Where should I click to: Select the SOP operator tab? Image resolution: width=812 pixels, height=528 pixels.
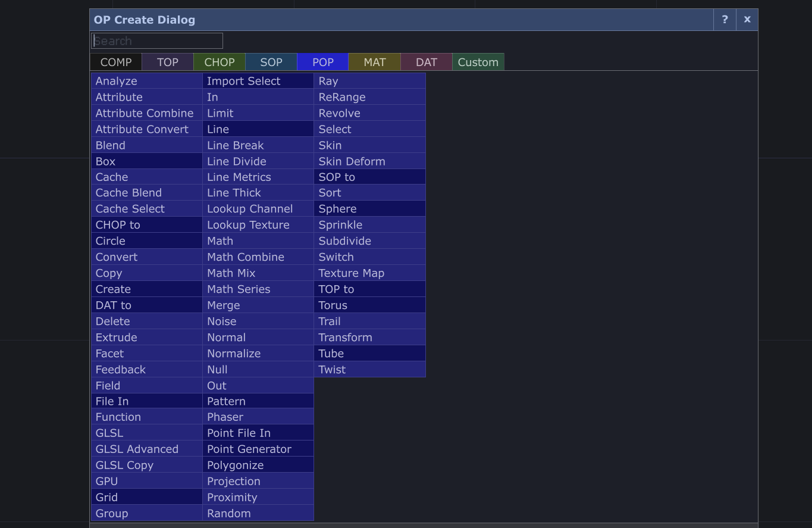[271, 63]
